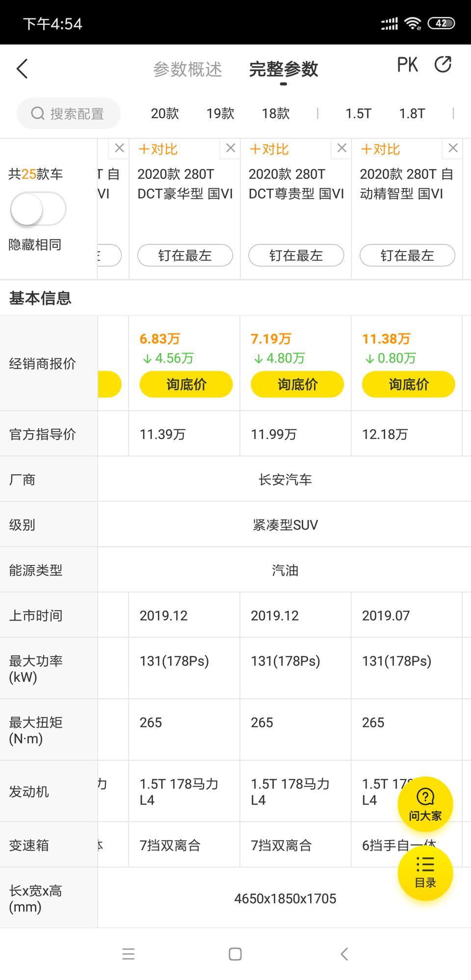Image resolution: width=471 pixels, height=980 pixels.
Task: Tap the 经销商报价 row label
Action: point(42,363)
